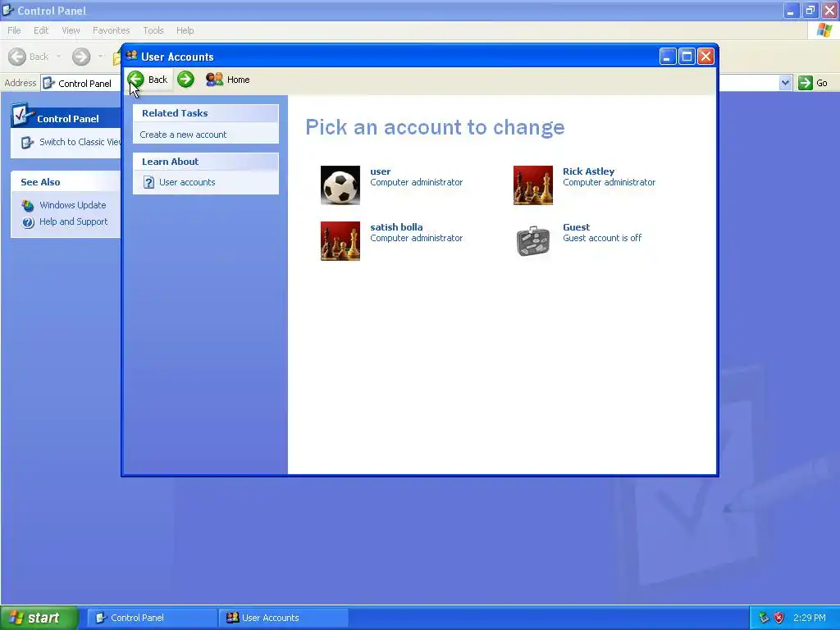
Task: Open the Help menu in Control Panel
Action: (x=185, y=30)
